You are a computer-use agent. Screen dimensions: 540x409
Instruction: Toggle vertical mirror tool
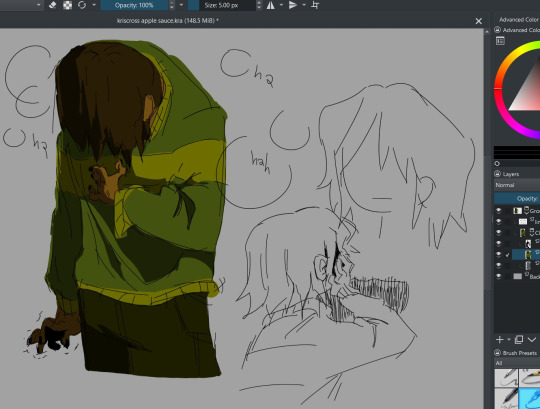[x=293, y=5]
